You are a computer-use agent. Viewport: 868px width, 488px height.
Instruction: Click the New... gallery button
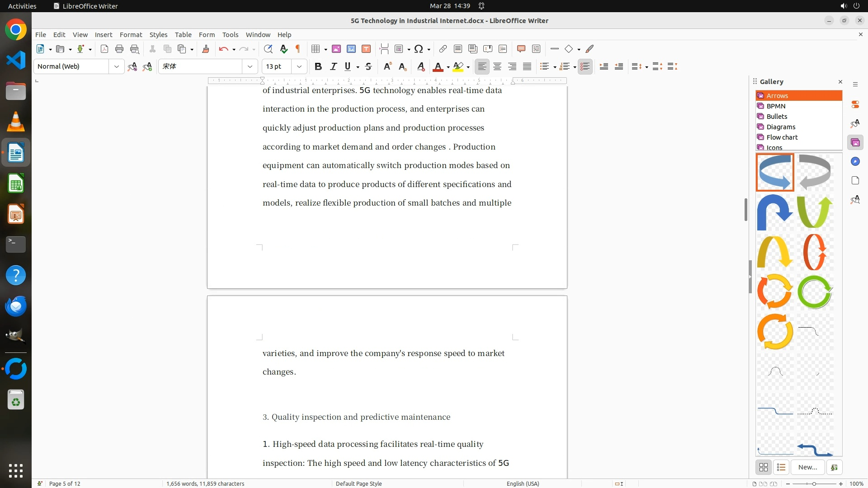(807, 467)
